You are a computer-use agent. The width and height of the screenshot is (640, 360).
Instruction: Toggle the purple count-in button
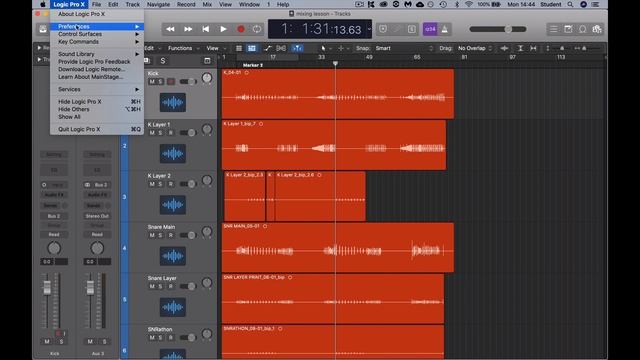point(430,29)
